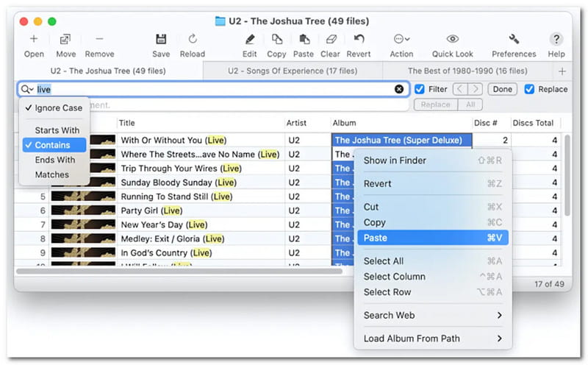Click artwork thumbnail for Running To Stand Still
This screenshot has height=365, width=588.
(x=83, y=196)
